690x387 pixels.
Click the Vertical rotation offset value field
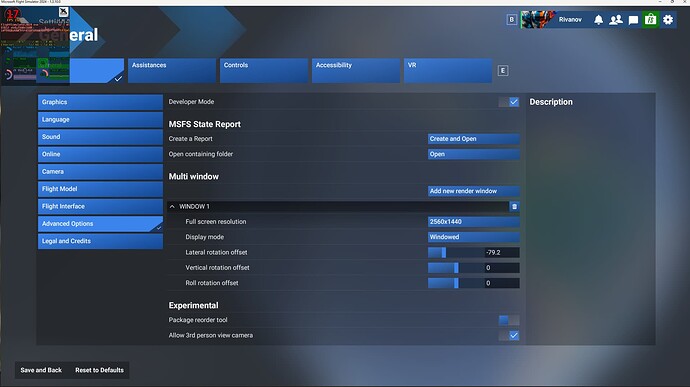tap(501, 268)
